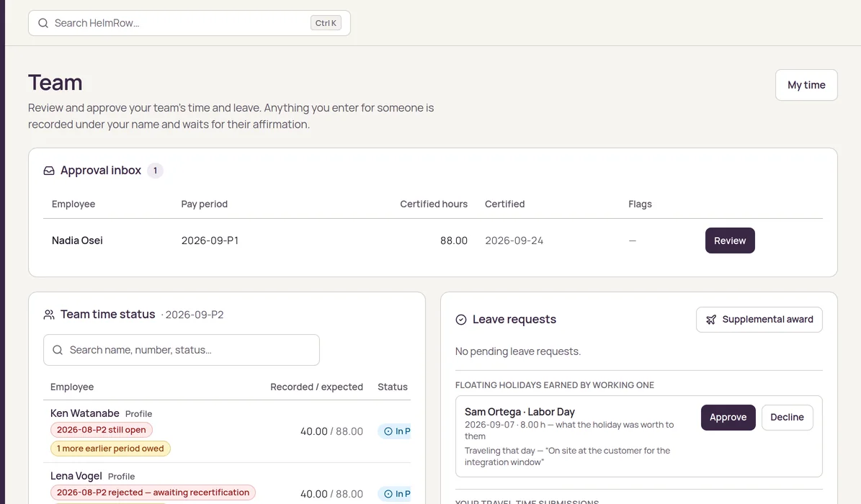Focus the Search HelmRow input field
This screenshot has height=504, width=861.
point(189,23)
